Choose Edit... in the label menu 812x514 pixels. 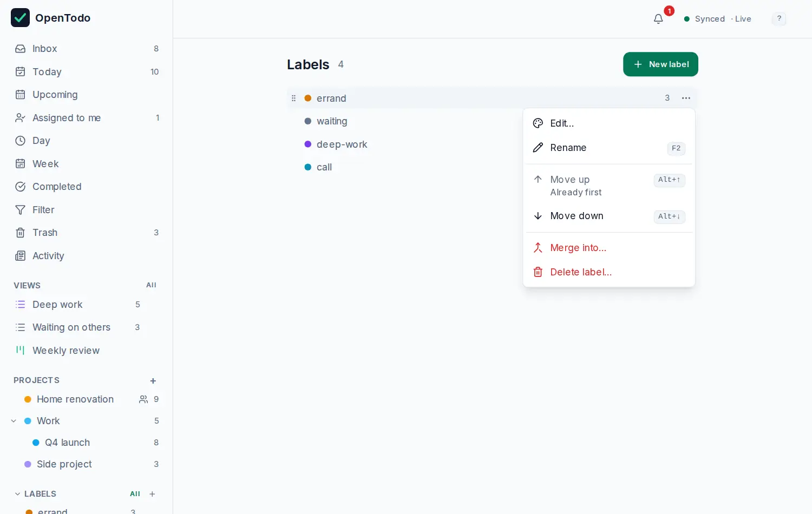(609, 123)
